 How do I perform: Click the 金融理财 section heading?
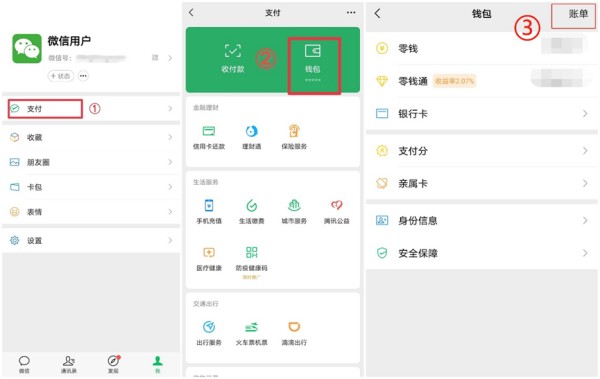click(205, 108)
